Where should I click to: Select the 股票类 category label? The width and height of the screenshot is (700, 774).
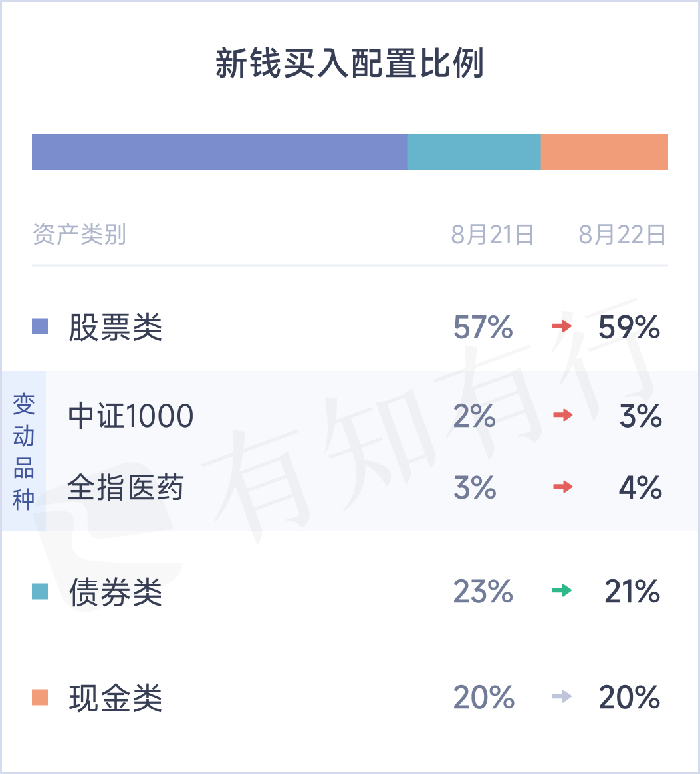[116, 327]
